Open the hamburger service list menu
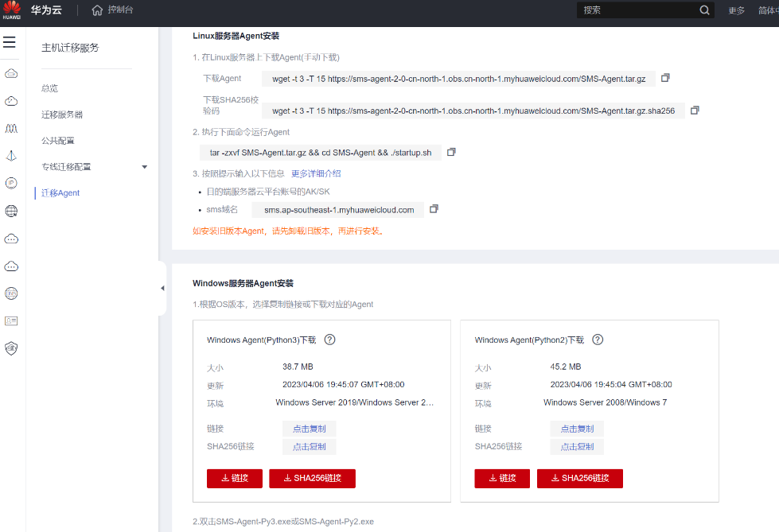Viewport: 779px width, 532px height. click(x=10, y=42)
